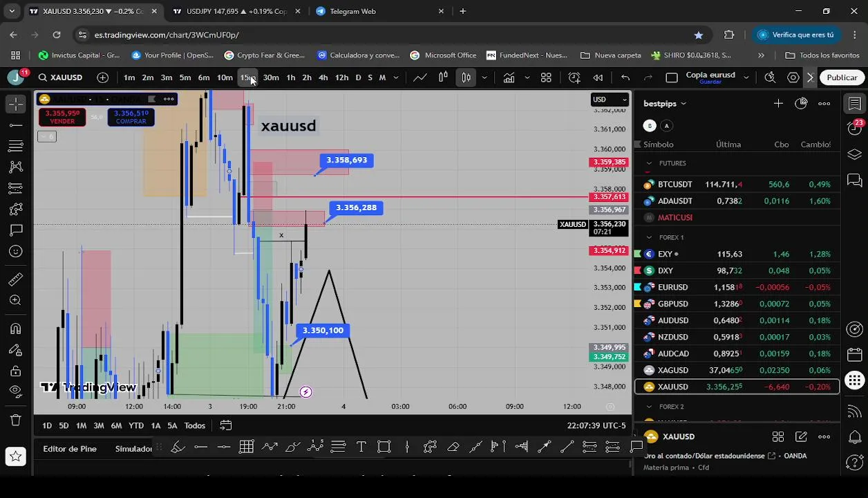
Task: Open the indicators menu
Action: click(509, 77)
